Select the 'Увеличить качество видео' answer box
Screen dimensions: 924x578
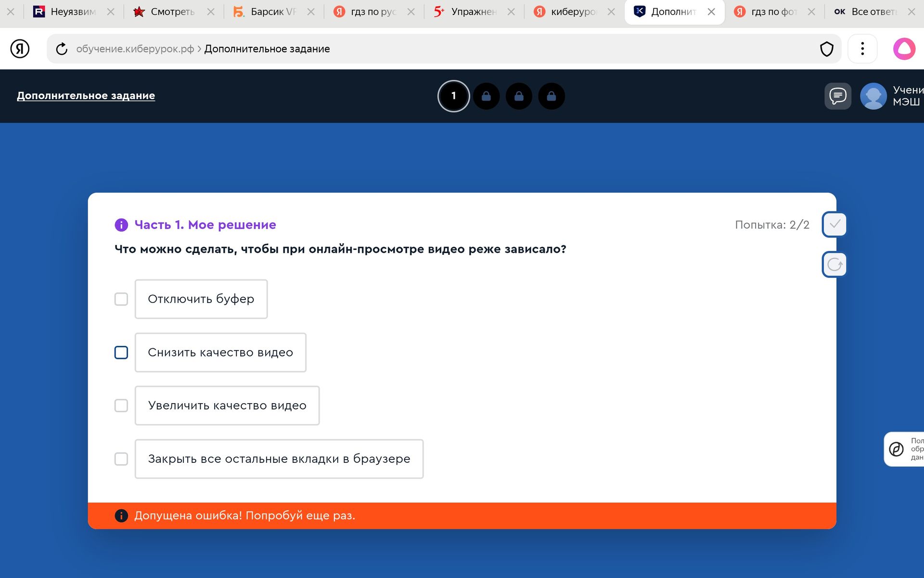pyautogui.click(x=227, y=406)
